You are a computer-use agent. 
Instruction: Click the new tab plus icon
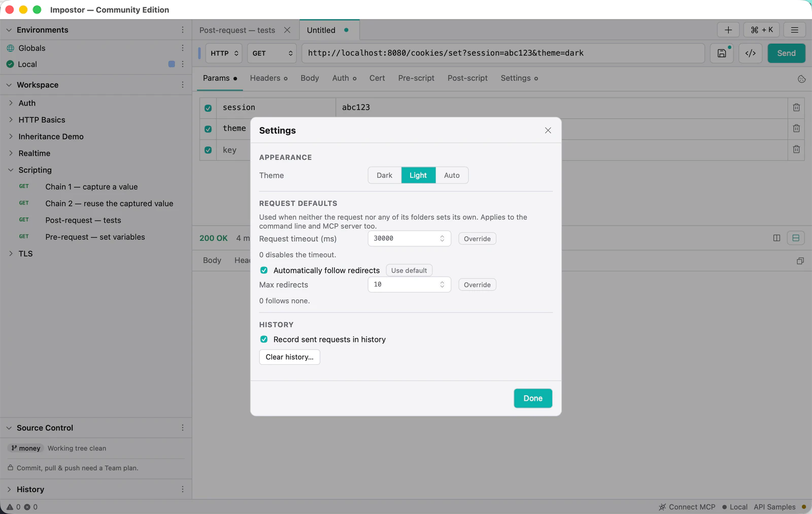click(x=728, y=30)
